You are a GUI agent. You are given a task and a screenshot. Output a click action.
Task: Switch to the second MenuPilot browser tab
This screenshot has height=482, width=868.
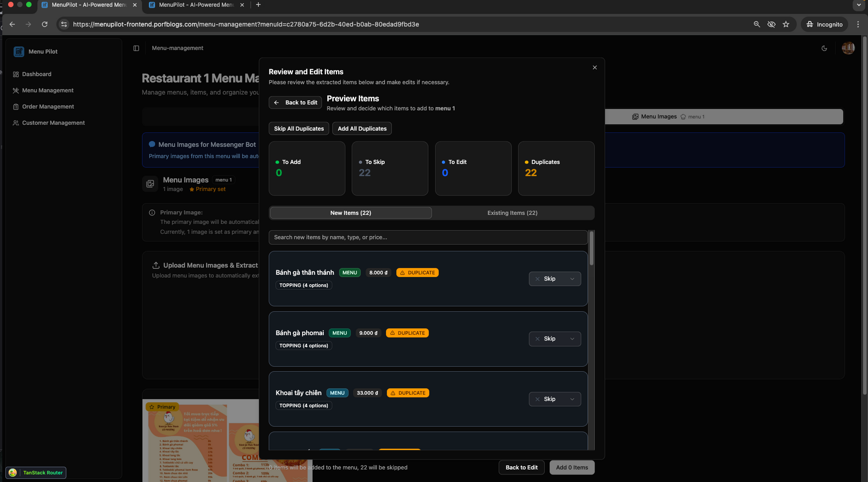tap(197, 5)
